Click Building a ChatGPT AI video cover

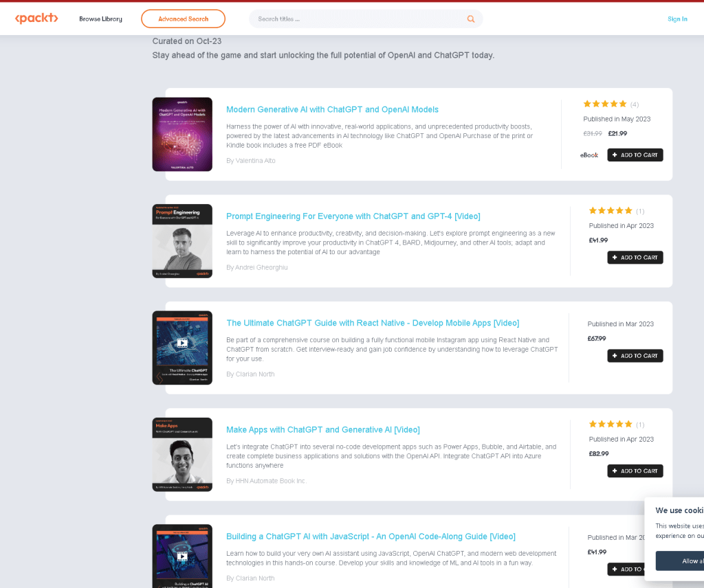click(x=182, y=556)
